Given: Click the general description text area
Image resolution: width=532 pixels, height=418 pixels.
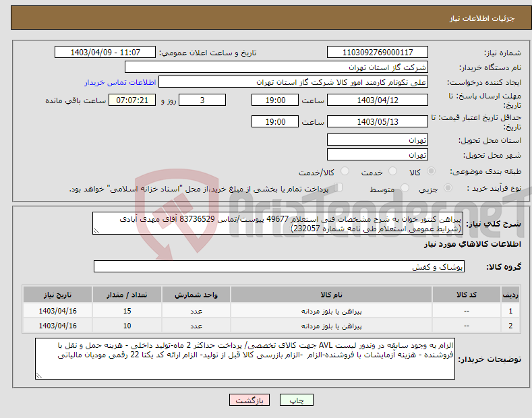Looking at the screenshot, I should coord(278,223).
